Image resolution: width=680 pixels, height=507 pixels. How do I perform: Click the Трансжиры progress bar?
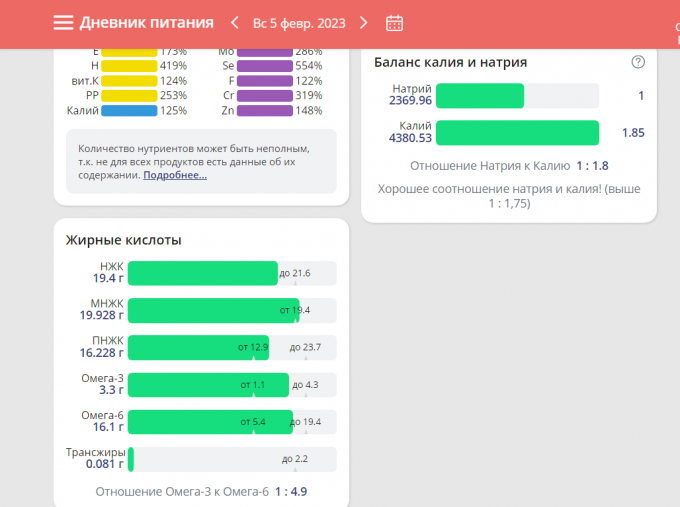tap(231, 459)
